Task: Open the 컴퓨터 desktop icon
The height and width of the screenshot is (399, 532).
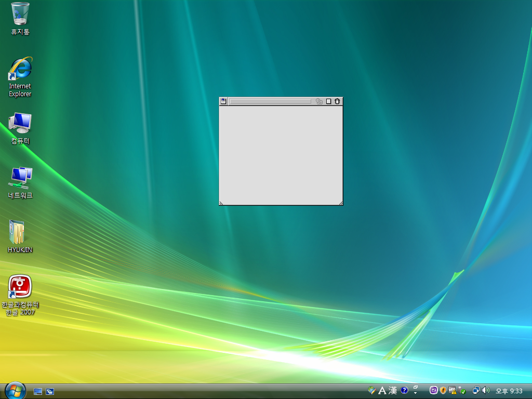Action: tap(20, 128)
